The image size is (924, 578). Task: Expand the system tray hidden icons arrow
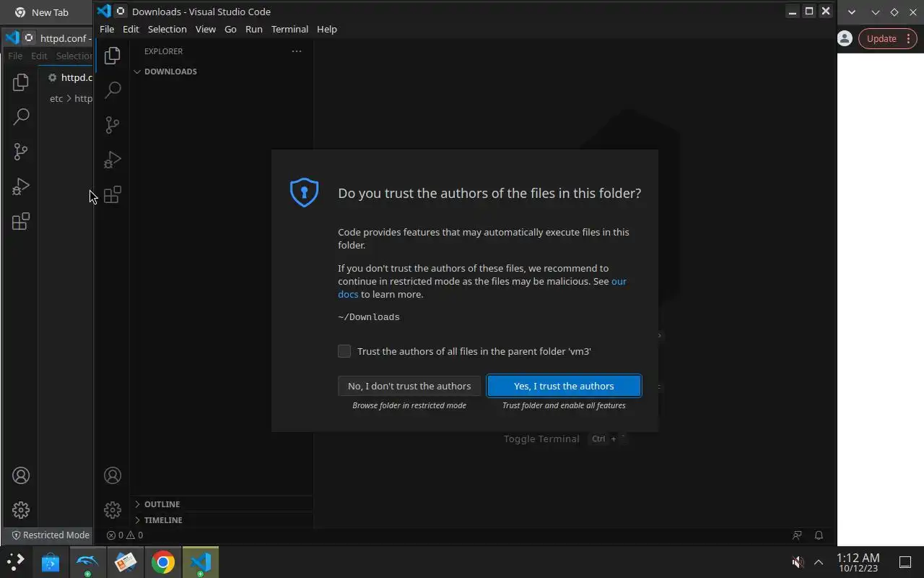coord(819,562)
